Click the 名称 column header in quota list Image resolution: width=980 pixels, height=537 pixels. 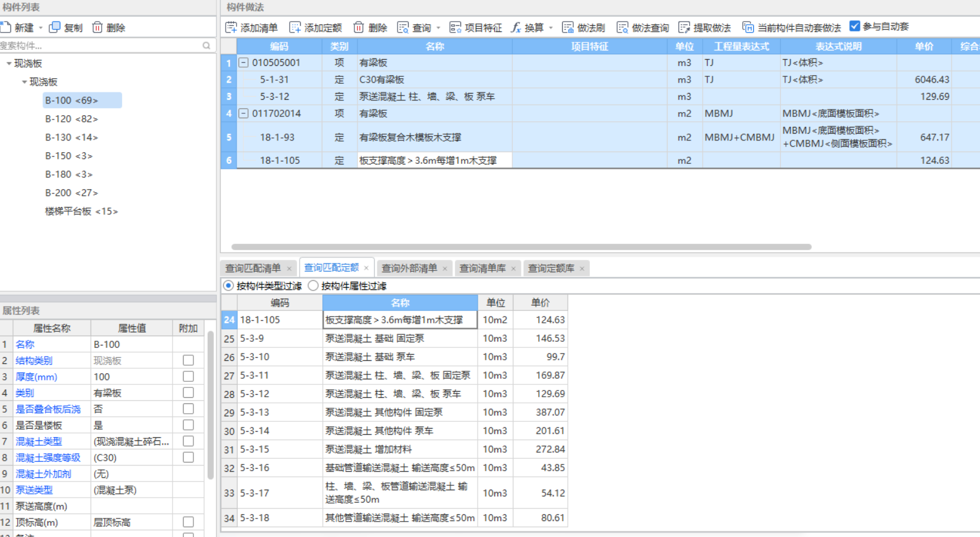(x=400, y=302)
